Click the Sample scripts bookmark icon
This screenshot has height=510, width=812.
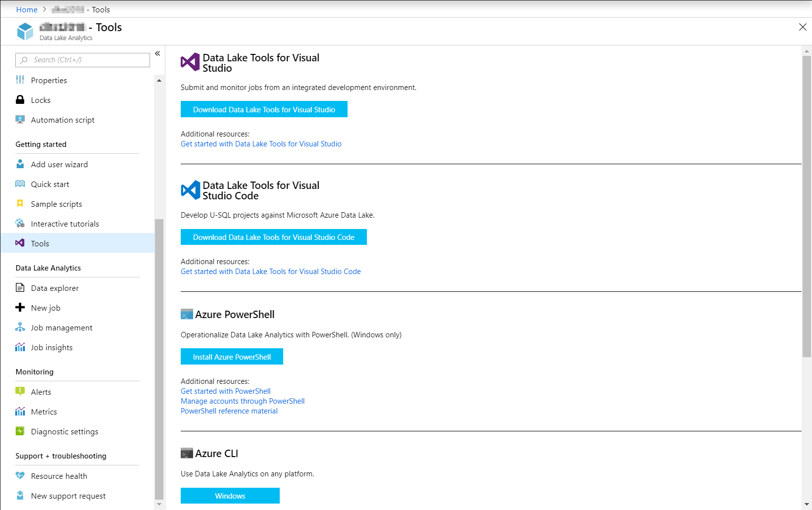20,203
